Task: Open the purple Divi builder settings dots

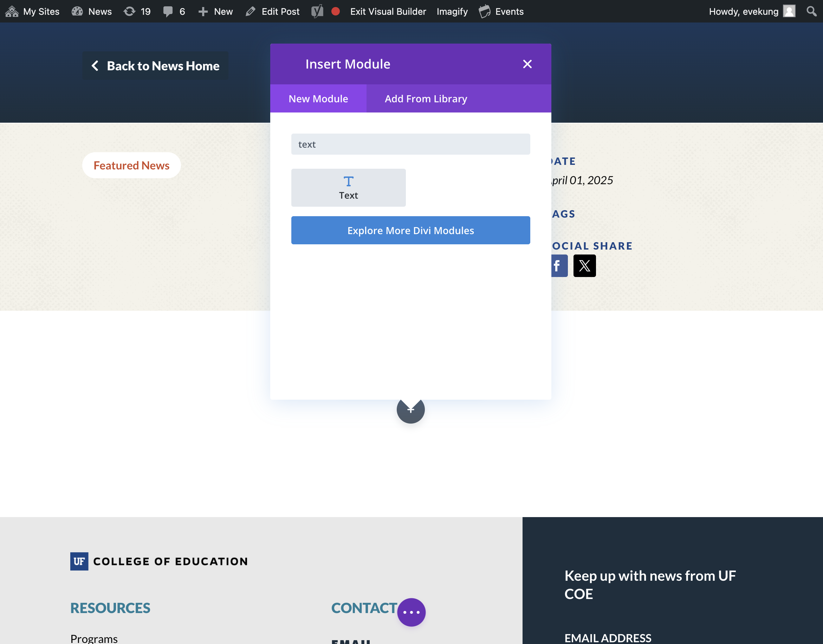Action: pos(411,612)
